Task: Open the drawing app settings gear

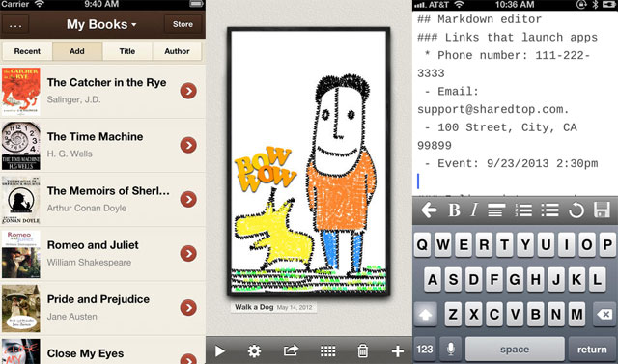Action: click(x=254, y=350)
